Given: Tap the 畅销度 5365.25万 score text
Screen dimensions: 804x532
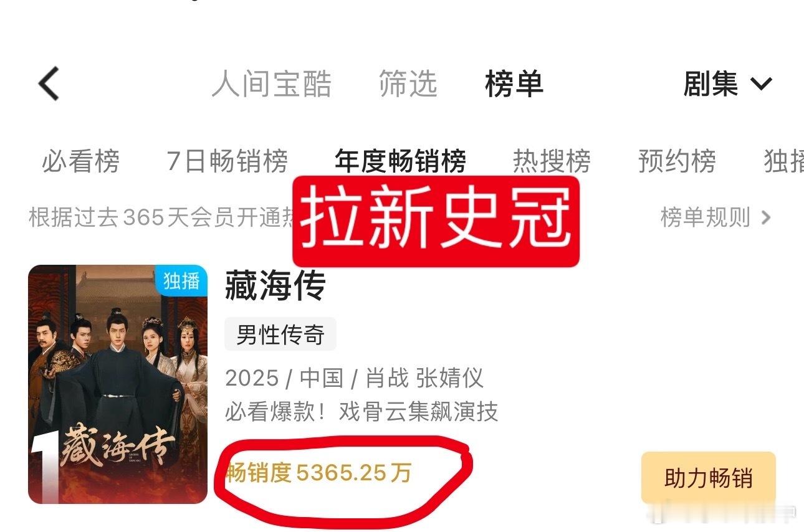Looking at the screenshot, I should tap(318, 473).
